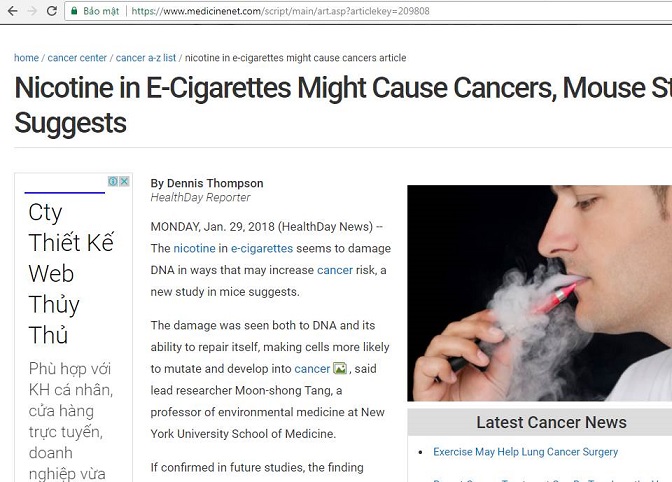Reload the page with refresh icon

52,11
